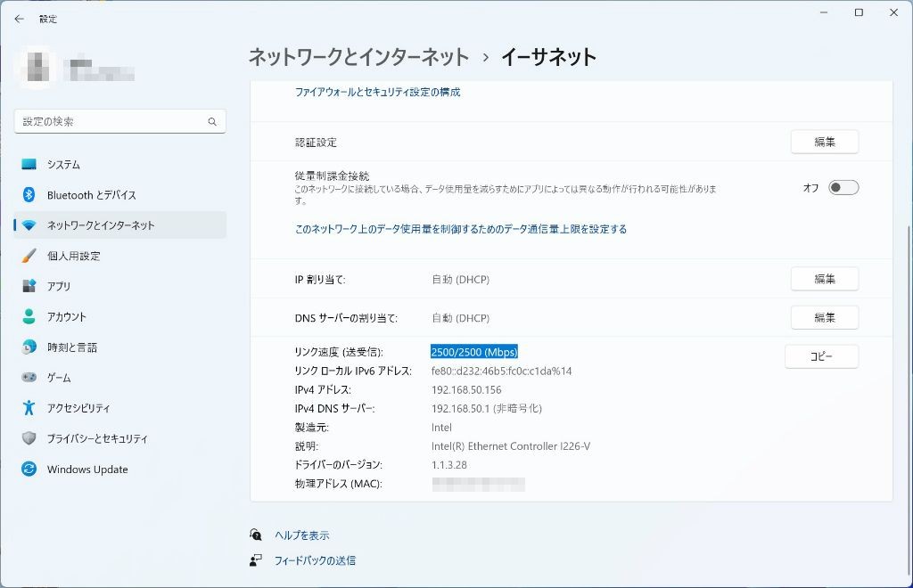Focus the 設定の検索 search field
Screen dimensions: 913x588
pos(111,122)
